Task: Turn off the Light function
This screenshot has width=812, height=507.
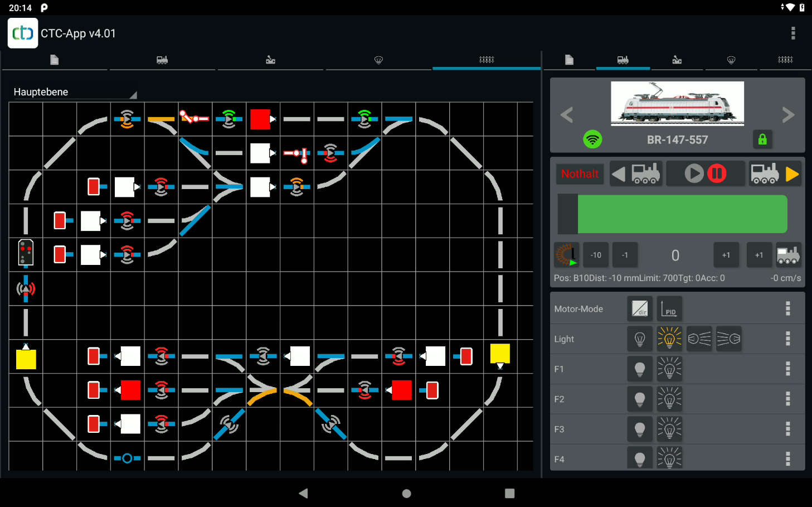Action: pyautogui.click(x=640, y=339)
